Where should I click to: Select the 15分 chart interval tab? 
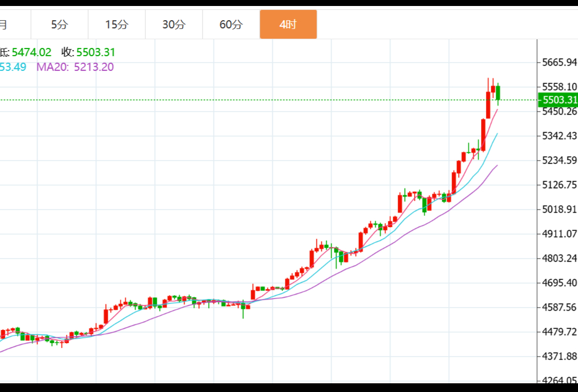[x=117, y=24]
